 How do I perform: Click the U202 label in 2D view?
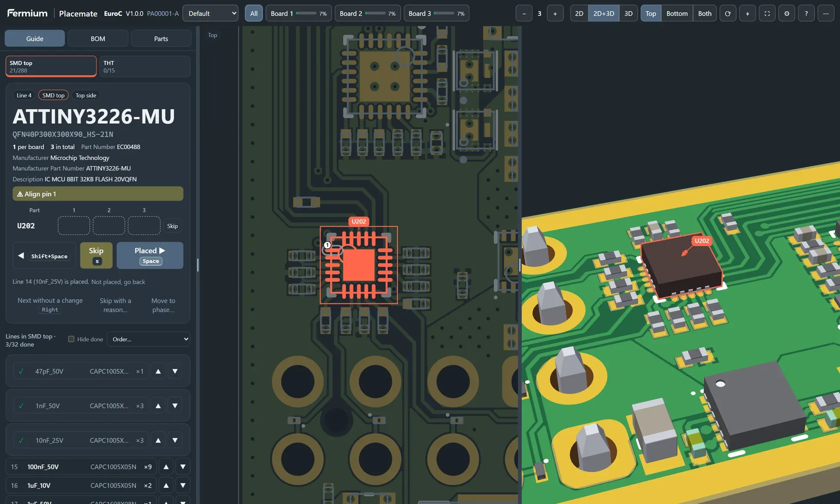pos(359,221)
